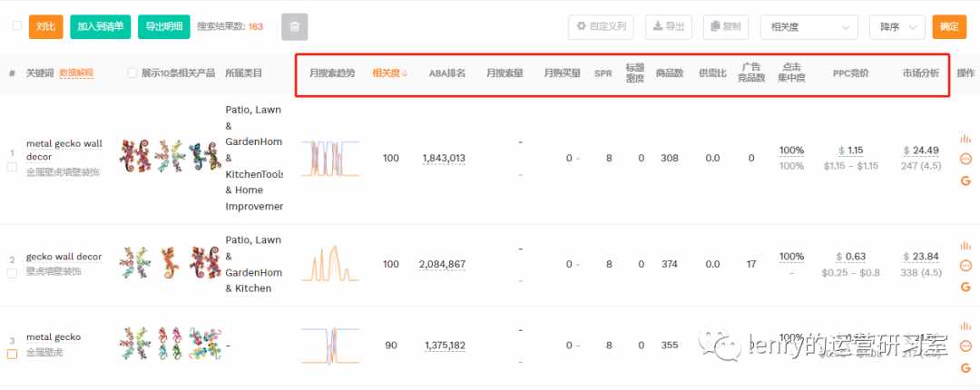Click more options icon in second row
The image size is (980, 390).
[965, 266]
